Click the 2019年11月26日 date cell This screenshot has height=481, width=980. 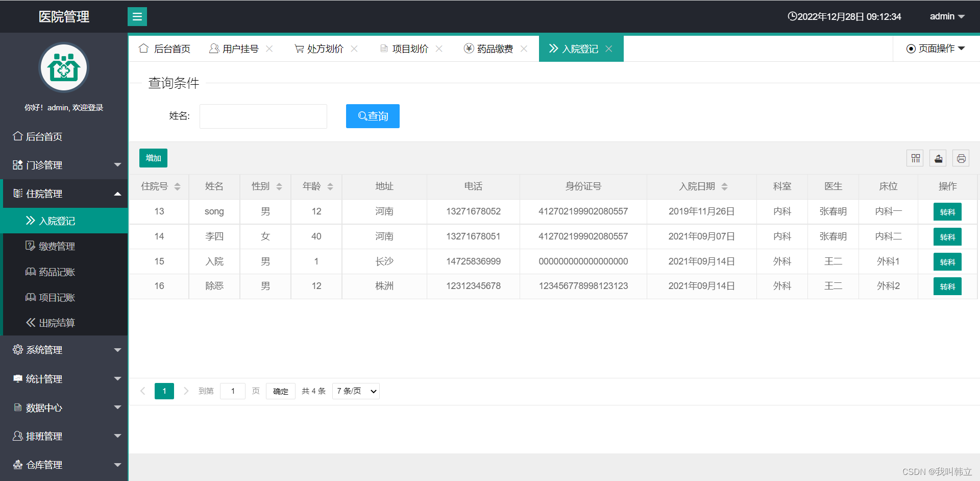(x=702, y=211)
